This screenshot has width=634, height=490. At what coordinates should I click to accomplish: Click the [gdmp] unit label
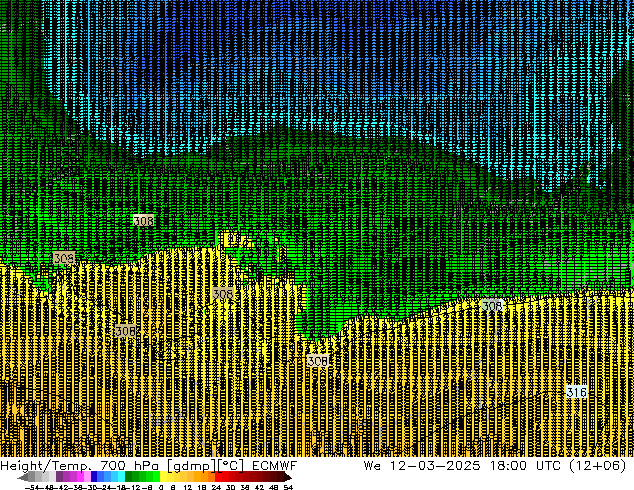click(190, 466)
